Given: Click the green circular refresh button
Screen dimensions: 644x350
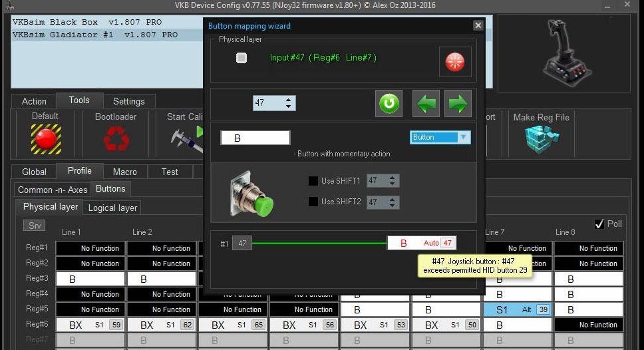Looking at the screenshot, I should pos(389,103).
